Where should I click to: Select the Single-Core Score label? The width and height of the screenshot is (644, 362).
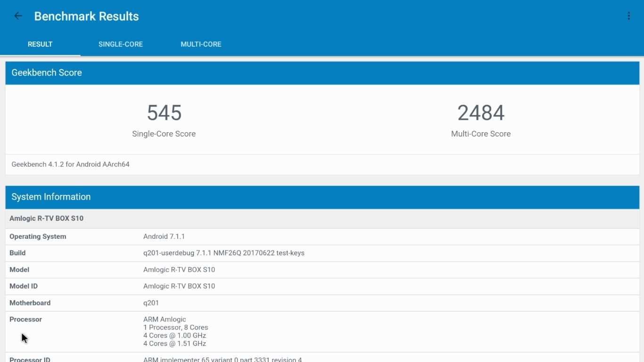[x=164, y=134]
